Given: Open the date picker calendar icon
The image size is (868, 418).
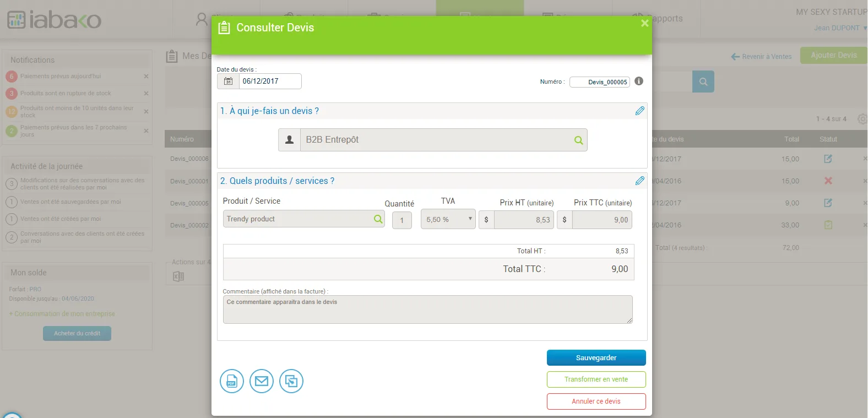Looking at the screenshot, I should pyautogui.click(x=228, y=81).
